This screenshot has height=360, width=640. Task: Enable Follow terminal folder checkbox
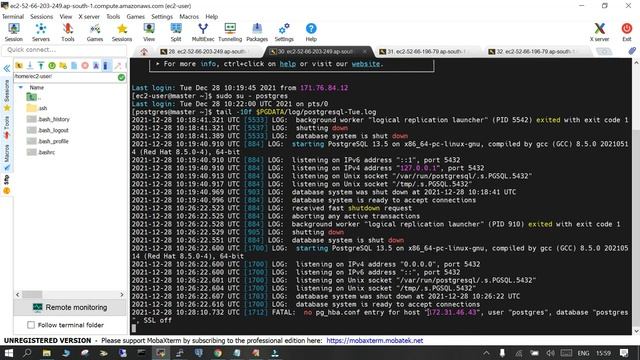pyautogui.click(x=31, y=325)
